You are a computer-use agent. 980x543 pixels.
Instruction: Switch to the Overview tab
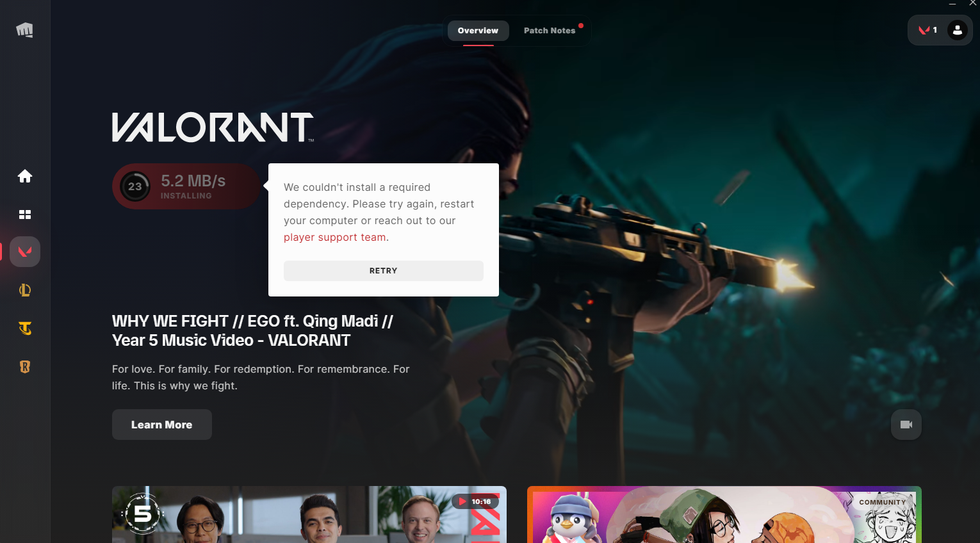(478, 31)
